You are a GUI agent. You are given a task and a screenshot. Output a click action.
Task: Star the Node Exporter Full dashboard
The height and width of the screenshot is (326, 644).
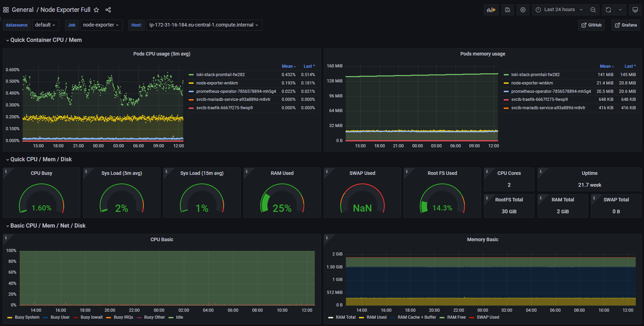(96, 10)
